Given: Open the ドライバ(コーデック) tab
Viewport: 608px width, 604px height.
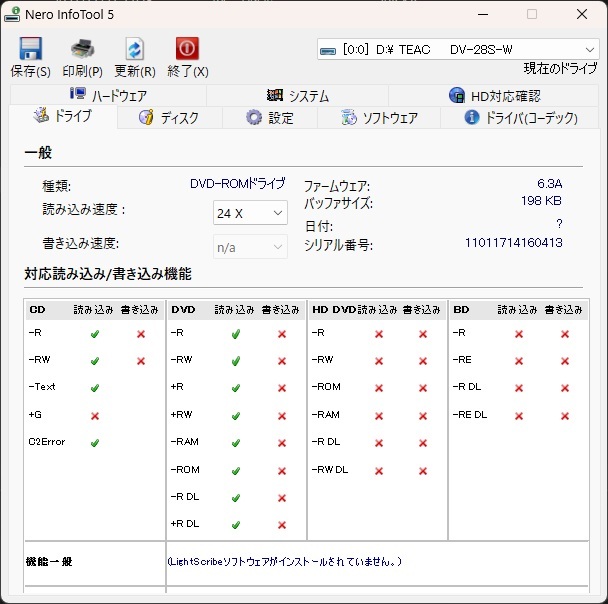Looking at the screenshot, I should tap(520, 117).
